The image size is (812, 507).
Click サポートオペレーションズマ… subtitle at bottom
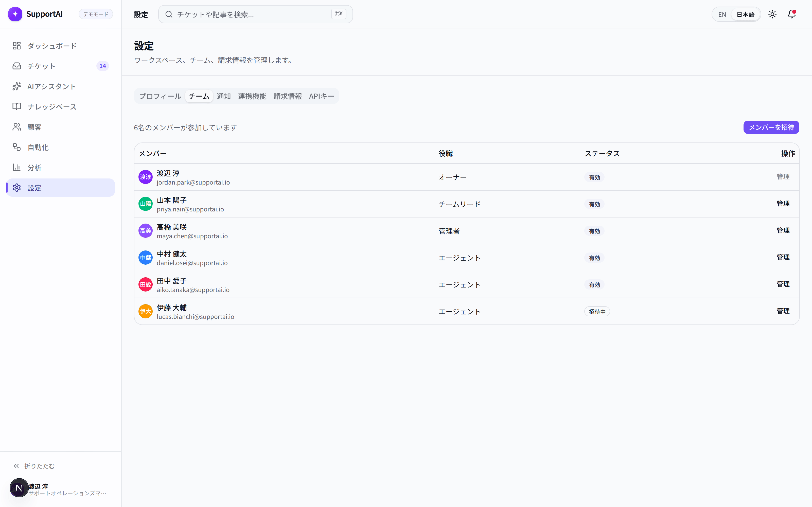pos(67,493)
